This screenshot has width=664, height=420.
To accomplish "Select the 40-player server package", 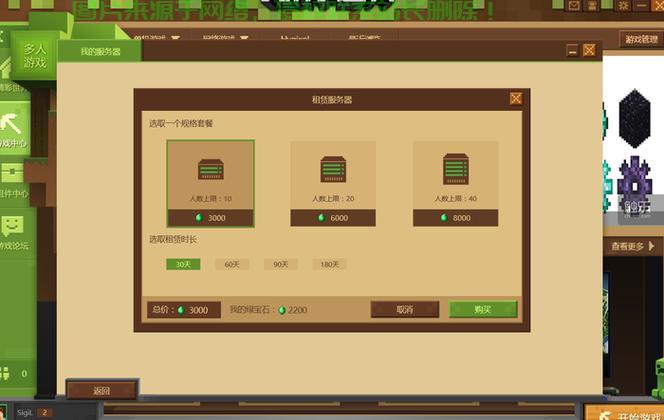I will 455,184.
